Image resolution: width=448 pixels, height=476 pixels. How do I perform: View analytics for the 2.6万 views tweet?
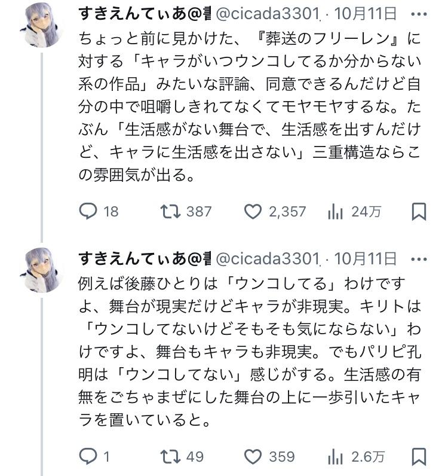point(335,457)
